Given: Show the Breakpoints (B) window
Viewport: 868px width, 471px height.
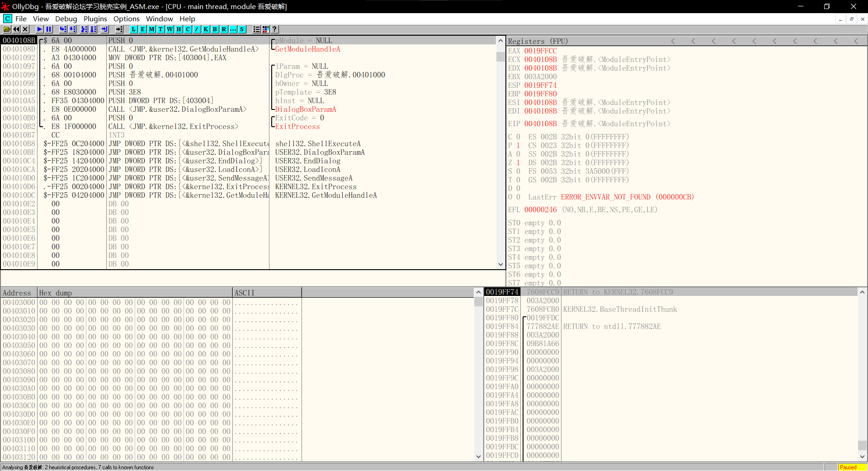Looking at the screenshot, I should [215, 29].
